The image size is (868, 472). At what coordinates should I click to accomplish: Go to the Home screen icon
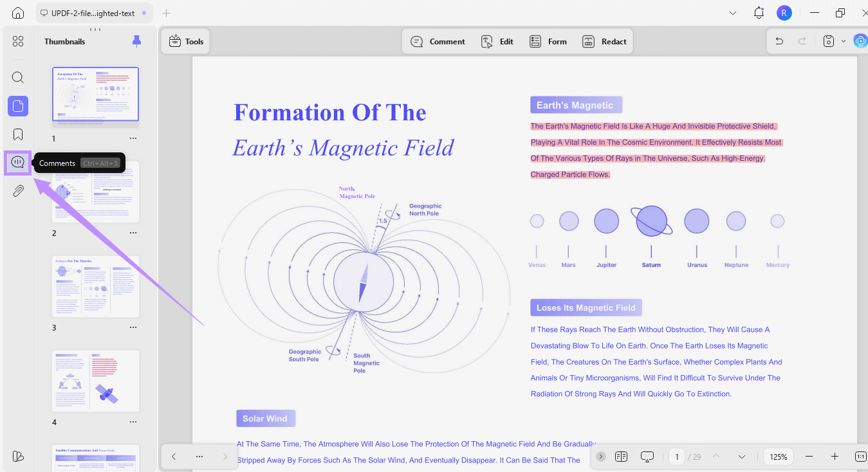(x=18, y=13)
